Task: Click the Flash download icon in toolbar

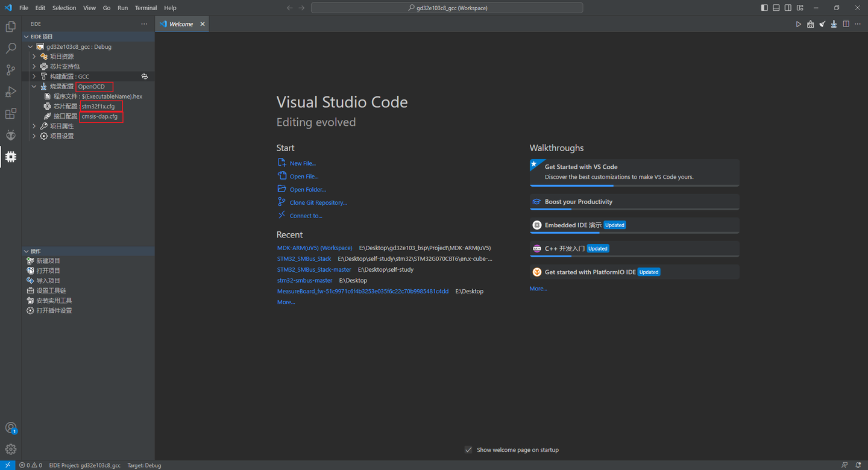Action: (x=834, y=23)
